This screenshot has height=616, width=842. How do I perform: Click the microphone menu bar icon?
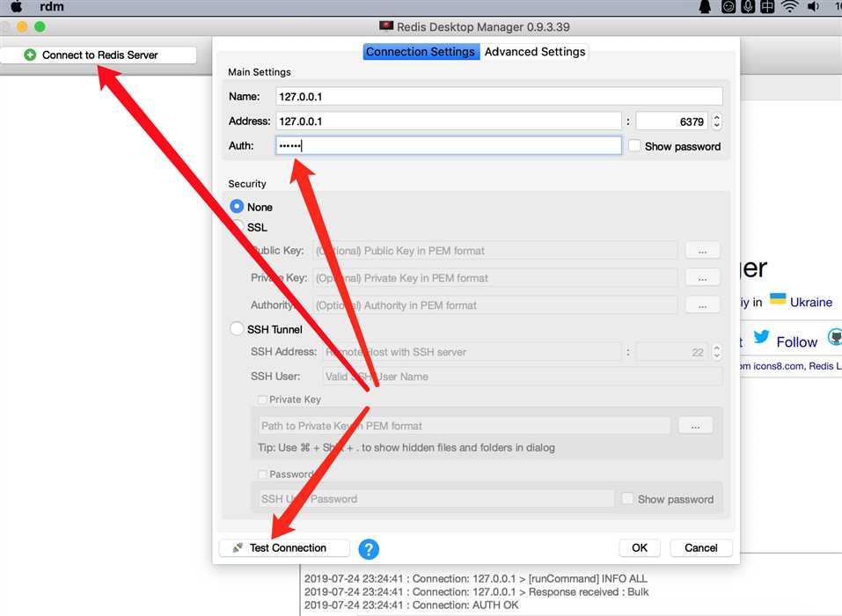coord(748,6)
